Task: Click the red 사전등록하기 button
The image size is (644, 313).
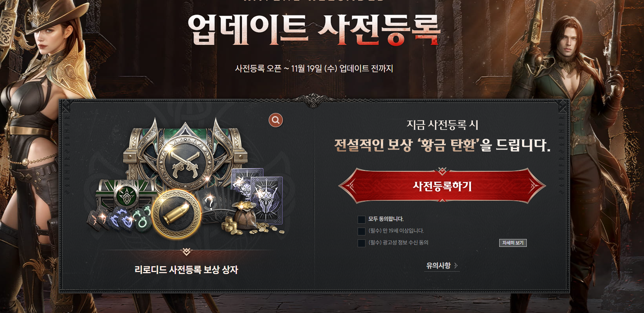Action: (x=442, y=186)
